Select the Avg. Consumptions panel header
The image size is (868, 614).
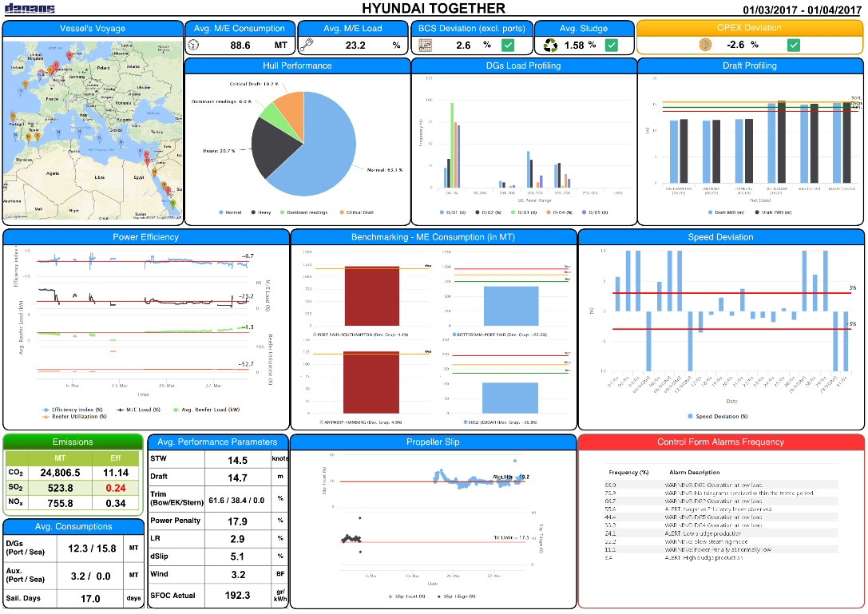[x=73, y=526]
